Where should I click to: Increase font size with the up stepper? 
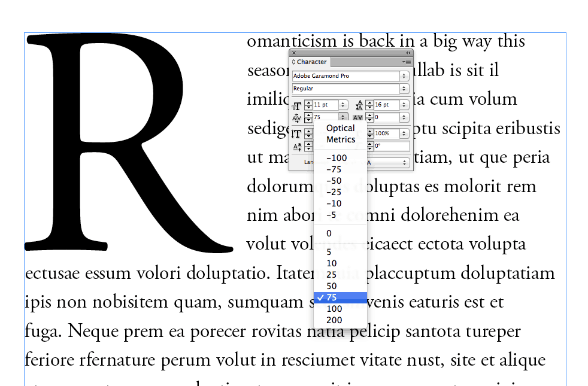click(308, 102)
